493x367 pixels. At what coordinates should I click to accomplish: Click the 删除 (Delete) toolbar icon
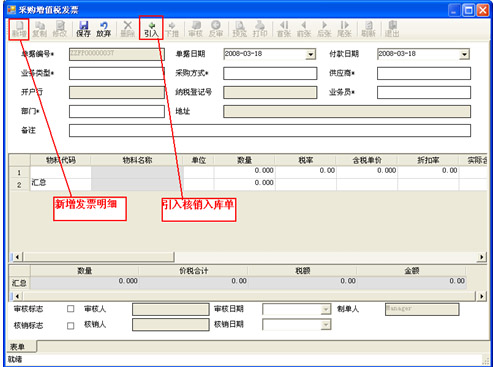(x=127, y=29)
